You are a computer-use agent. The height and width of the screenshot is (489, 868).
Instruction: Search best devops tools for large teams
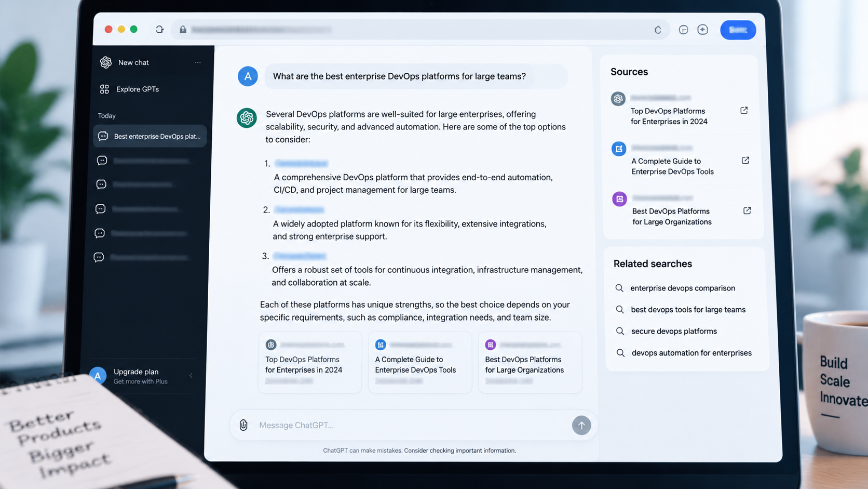tap(688, 310)
